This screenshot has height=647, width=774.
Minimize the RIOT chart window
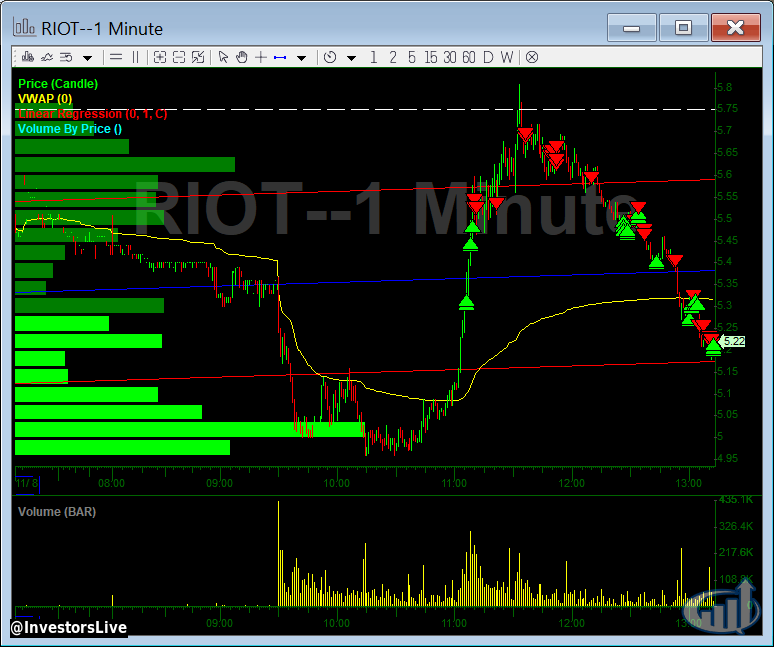click(631, 28)
